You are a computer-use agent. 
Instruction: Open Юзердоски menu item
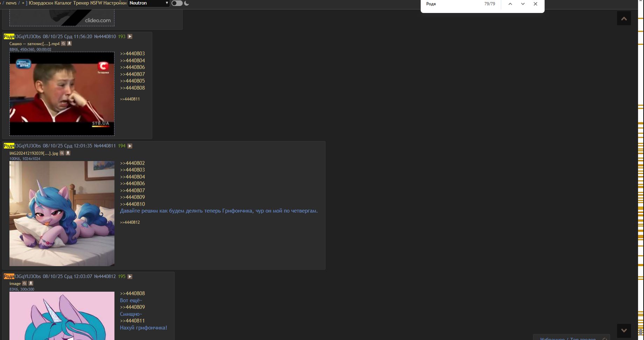tap(41, 3)
